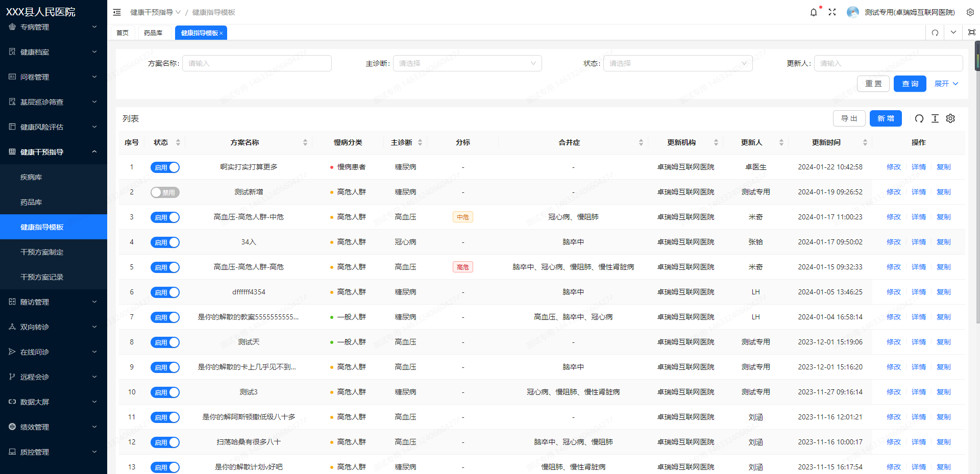Expand more filters with 展开

[x=946, y=84]
